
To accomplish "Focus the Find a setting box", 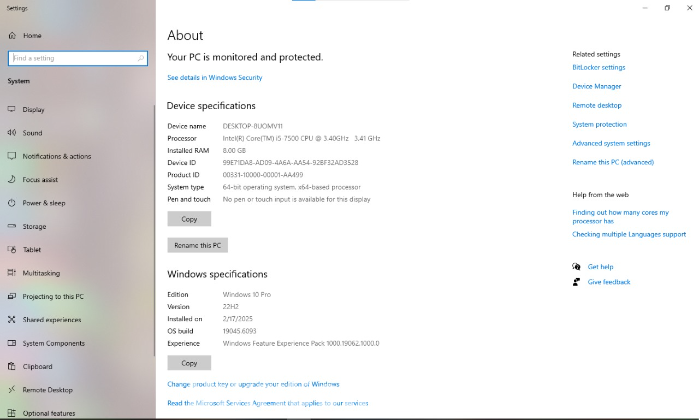I will click(x=78, y=58).
